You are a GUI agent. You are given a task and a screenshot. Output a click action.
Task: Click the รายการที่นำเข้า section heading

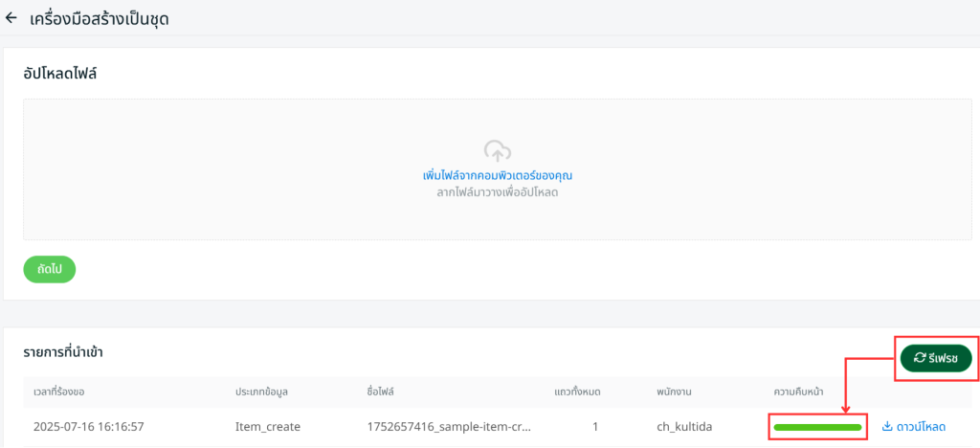coord(63,352)
